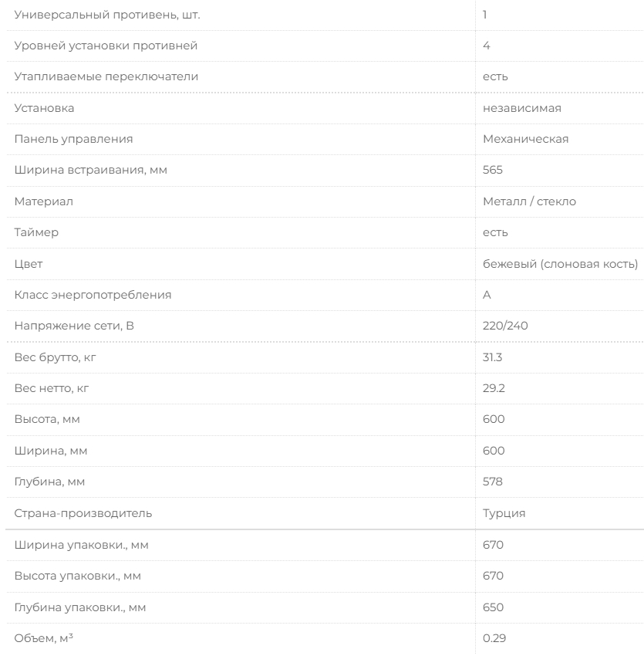The image size is (644, 666).
Task: Click the "Утапливаемые переключатели" label text
Action: pos(106,76)
